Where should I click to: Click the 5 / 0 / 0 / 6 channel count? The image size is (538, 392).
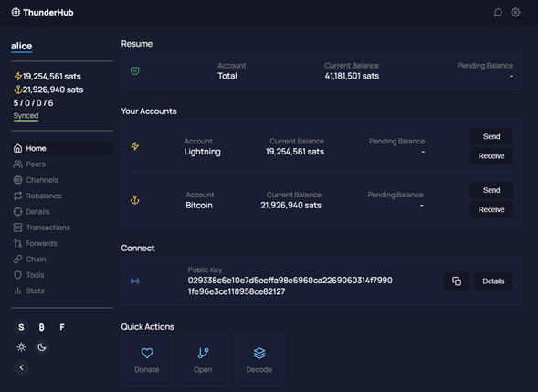[33, 103]
